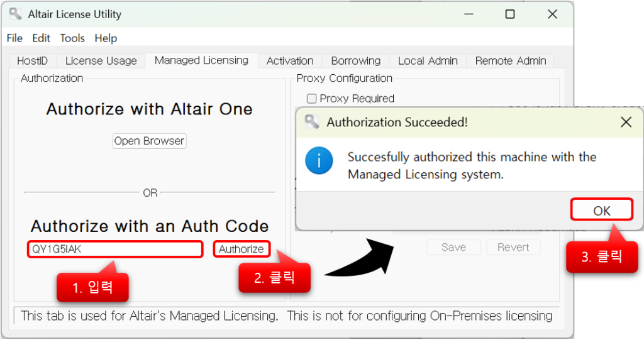This screenshot has height=340, width=644.
Task: Select the Managed Licensing tab
Action: pyautogui.click(x=202, y=60)
